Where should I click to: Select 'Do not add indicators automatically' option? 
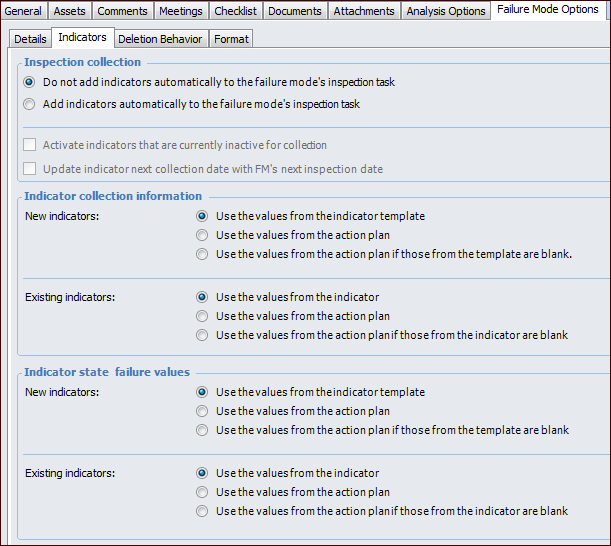pyautogui.click(x=29, y=82)
